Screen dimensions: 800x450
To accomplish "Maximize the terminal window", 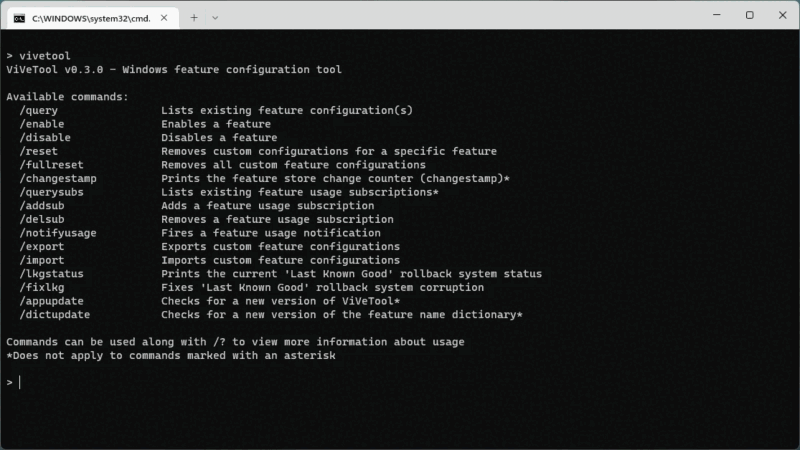I will coord(750,15).
